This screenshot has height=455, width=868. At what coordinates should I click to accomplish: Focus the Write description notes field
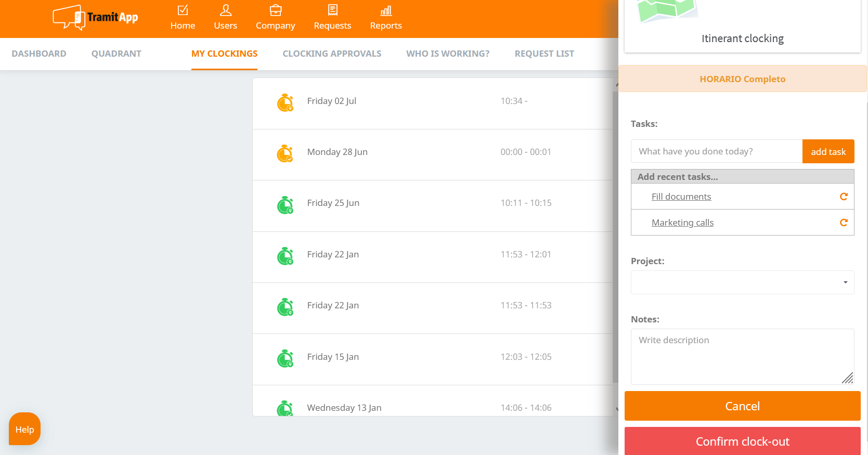click(743, 357)
